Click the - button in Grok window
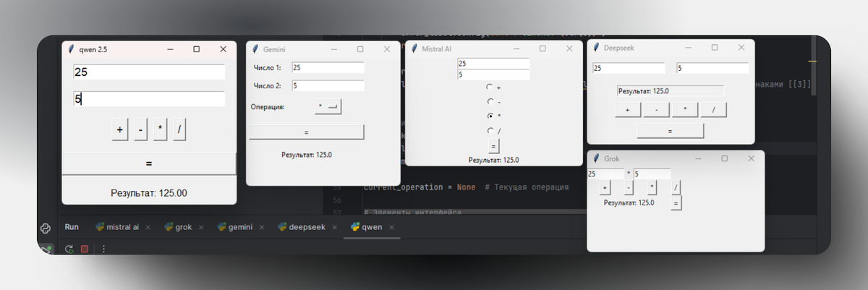The width and height of the screenshot is (868, 290). [x=629, y=187]
